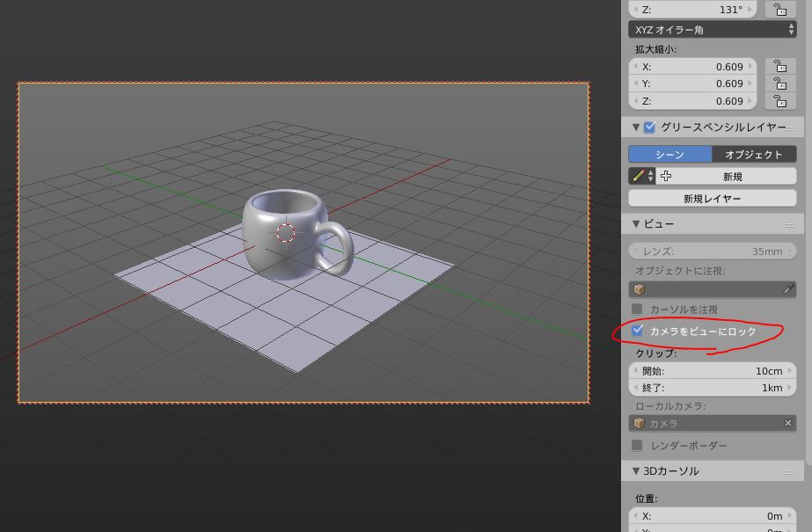Click the クリップ label
Screen dimensions: 812x532
[x=655, y=353]
